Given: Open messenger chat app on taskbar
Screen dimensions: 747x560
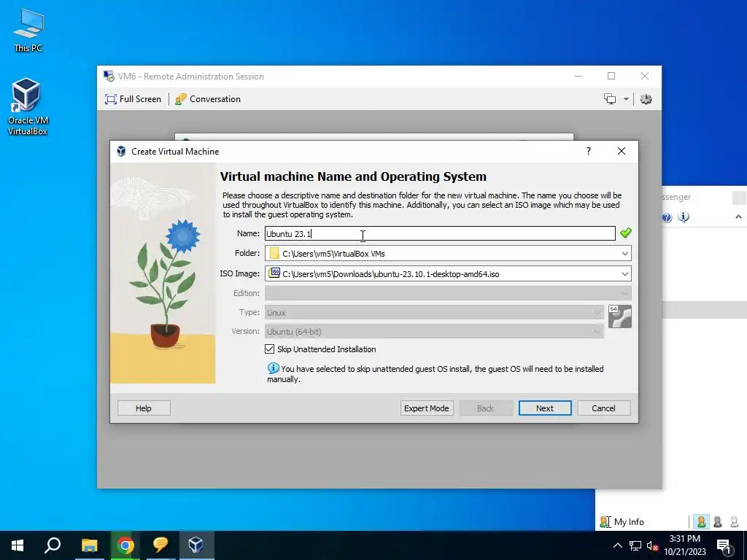Looking at the screenshot, I should pyautogui.click(x=160, y=545).
